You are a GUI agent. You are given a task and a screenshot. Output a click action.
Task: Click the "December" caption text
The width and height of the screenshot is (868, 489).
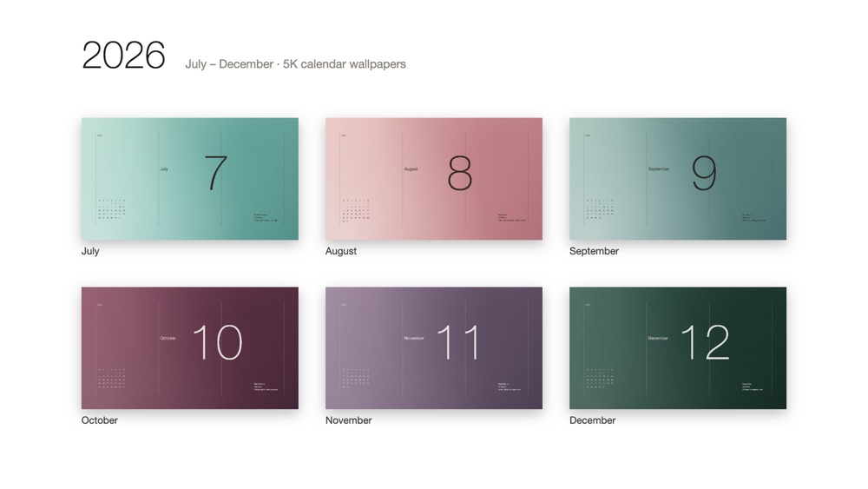point(592,420)
